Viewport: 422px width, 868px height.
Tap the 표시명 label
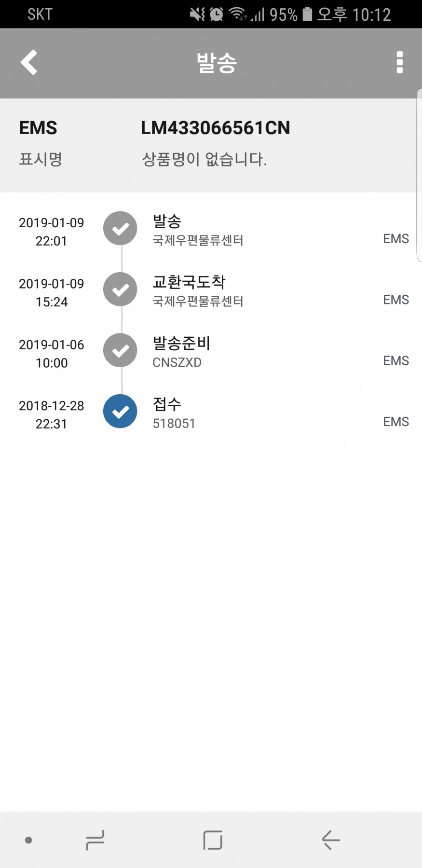click(x=41, y=159)
